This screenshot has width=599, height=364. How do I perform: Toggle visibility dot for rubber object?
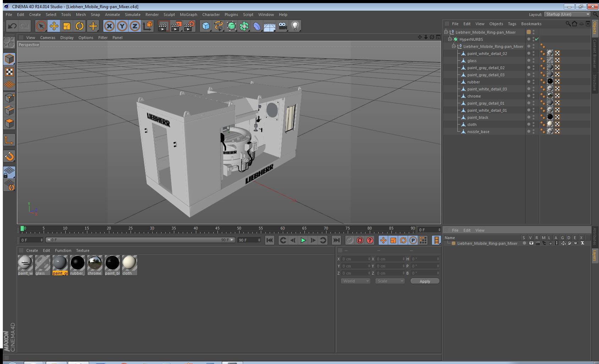tap(528, 82)
